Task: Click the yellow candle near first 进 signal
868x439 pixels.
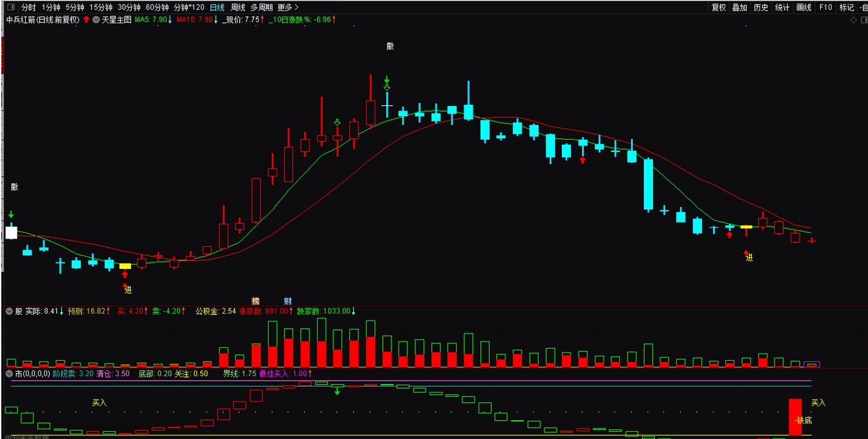Action: (x=125, y=266)
